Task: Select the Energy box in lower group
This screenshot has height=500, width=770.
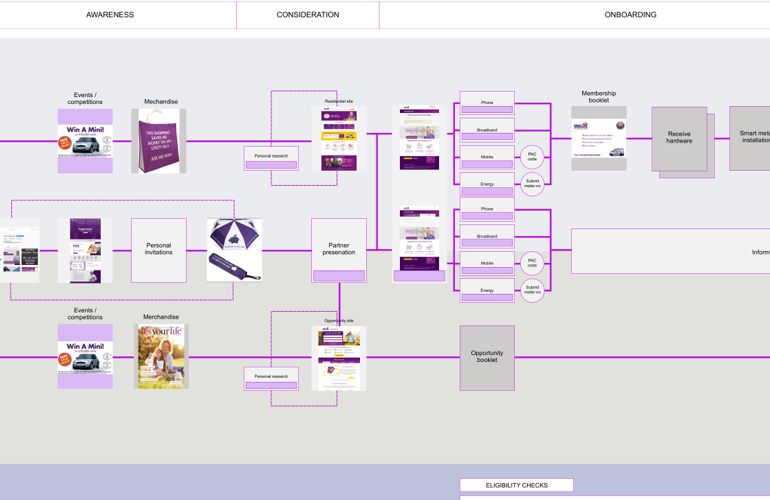Action: [x=487, y=292]
